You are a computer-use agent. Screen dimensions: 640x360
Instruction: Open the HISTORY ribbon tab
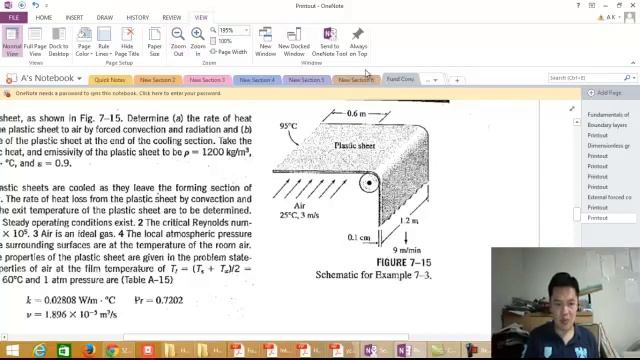coord(138,18)
